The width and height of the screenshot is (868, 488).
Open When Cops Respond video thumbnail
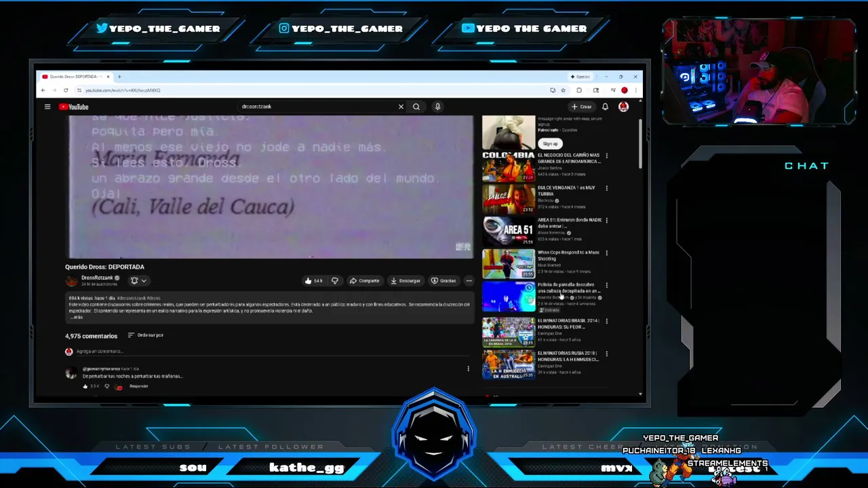click(509, 264)
